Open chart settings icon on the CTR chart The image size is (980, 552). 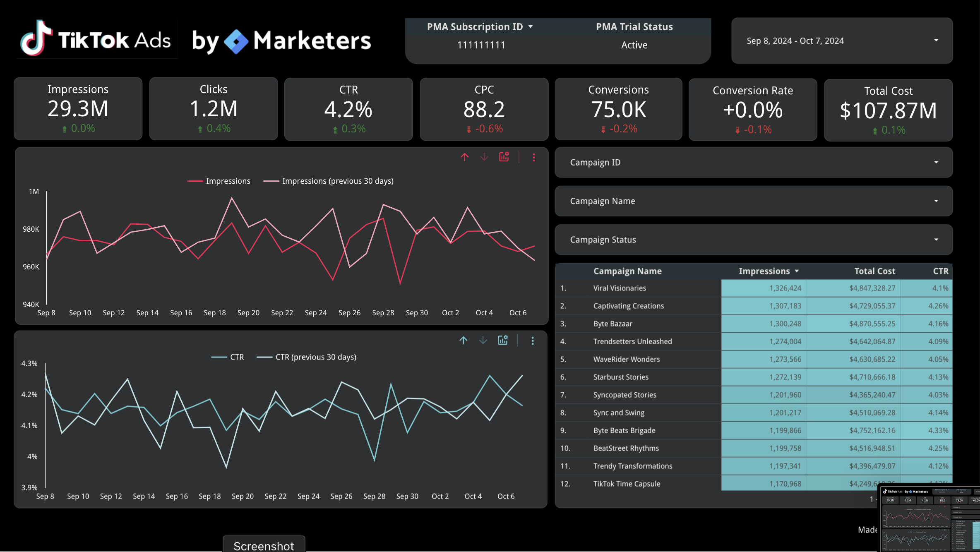[x=502, y=341]
